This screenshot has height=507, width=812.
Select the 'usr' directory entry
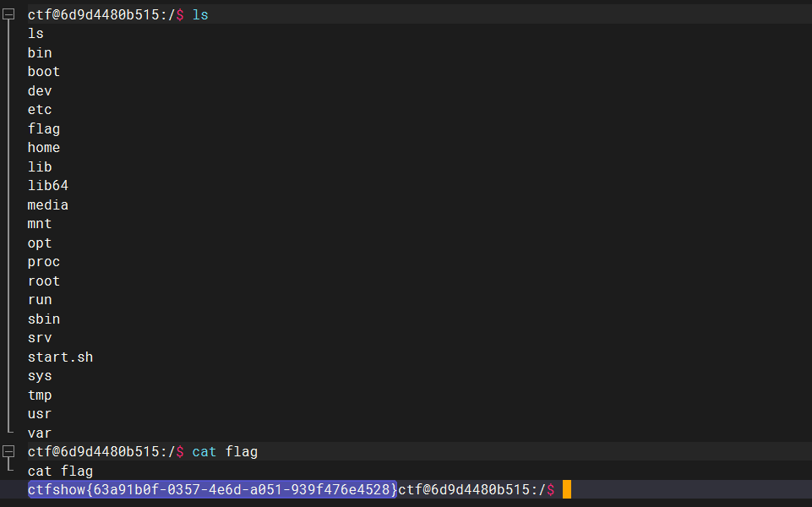click(40, 414)
